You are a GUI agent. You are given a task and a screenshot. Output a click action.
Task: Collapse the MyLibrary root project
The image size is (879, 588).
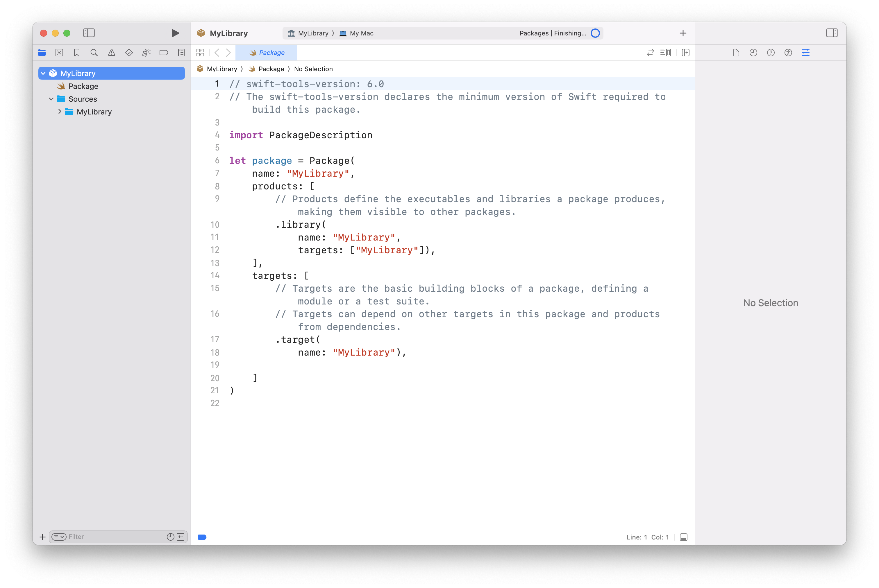click(43, 73)
